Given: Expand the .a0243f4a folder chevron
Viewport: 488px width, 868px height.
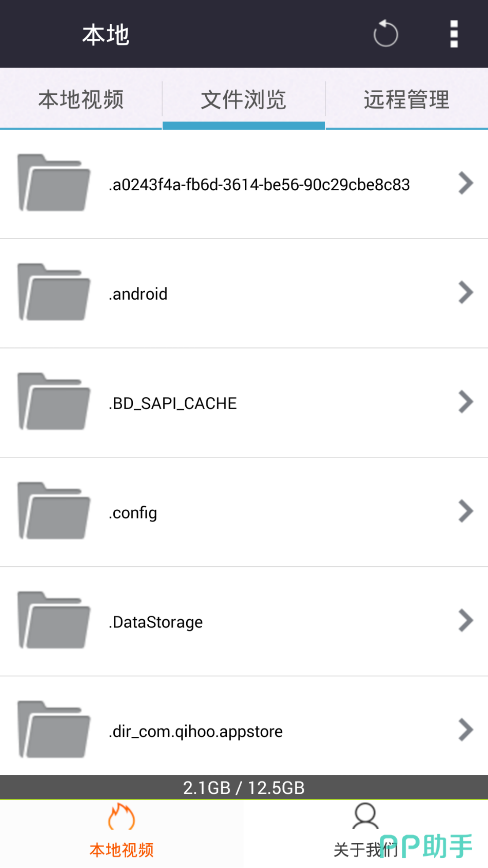Looking at the screenshot, I should (x=465, y=183).
